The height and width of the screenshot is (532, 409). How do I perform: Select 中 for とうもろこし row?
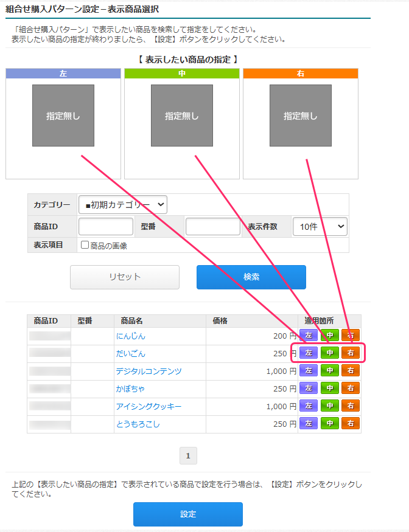click(x=330, y=423)
